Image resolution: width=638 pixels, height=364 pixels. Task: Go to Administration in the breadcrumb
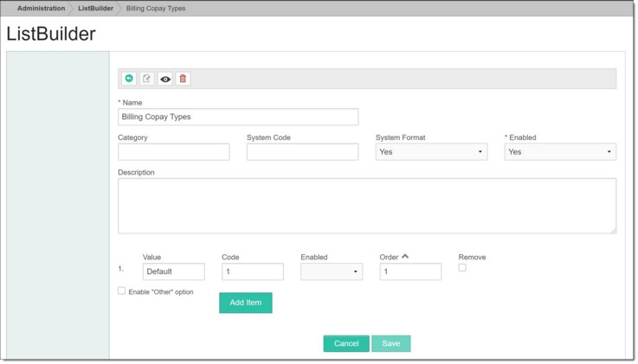click(x=41, y=9)
